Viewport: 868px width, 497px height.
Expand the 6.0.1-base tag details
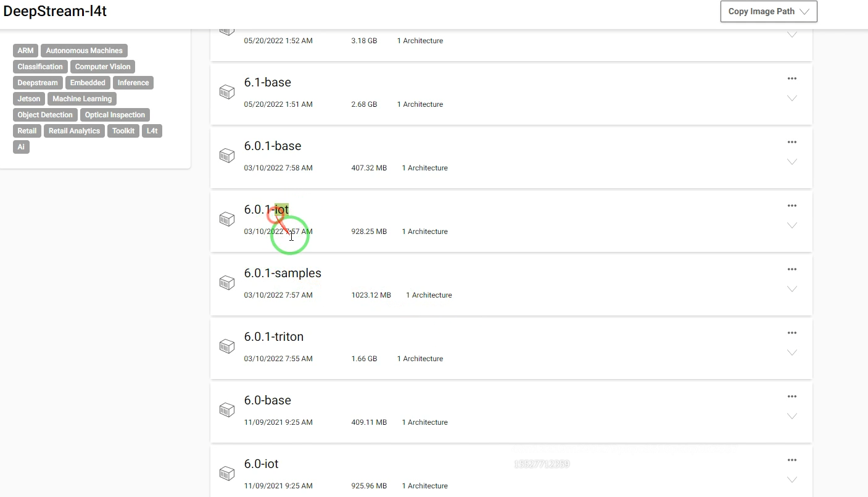pyautogui.click(x=792, y=162)
